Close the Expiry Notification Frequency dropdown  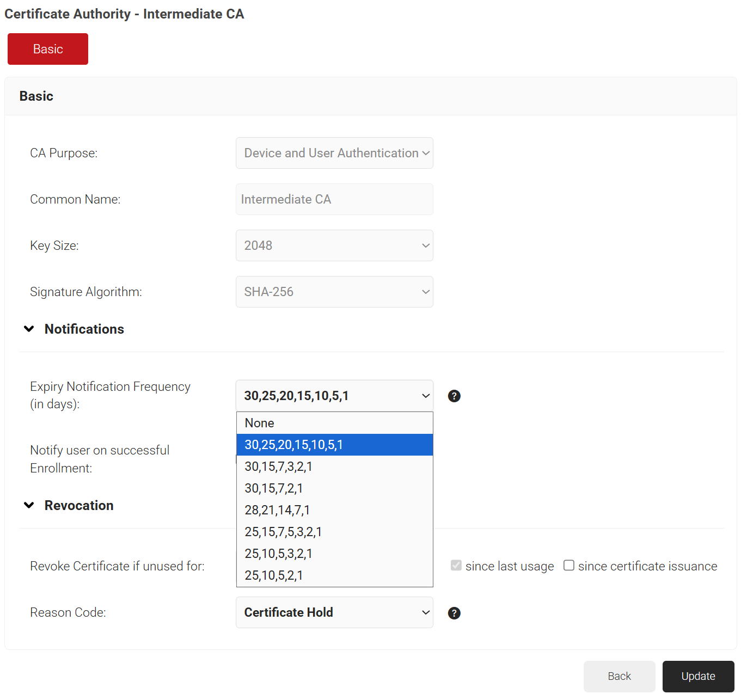tap(334, 396)
